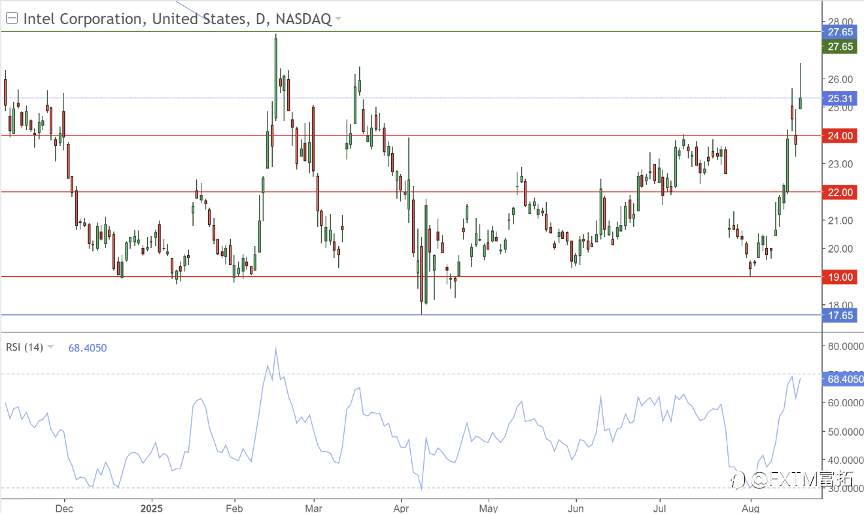This screenshot has height=514, width=864.
Task: Click the Aug label on time axis
Action: [750, 507]
